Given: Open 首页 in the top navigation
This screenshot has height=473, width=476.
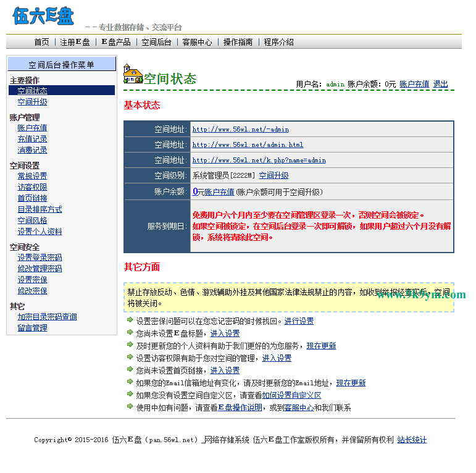Looking at the screenshot, I should coord(41,42).
